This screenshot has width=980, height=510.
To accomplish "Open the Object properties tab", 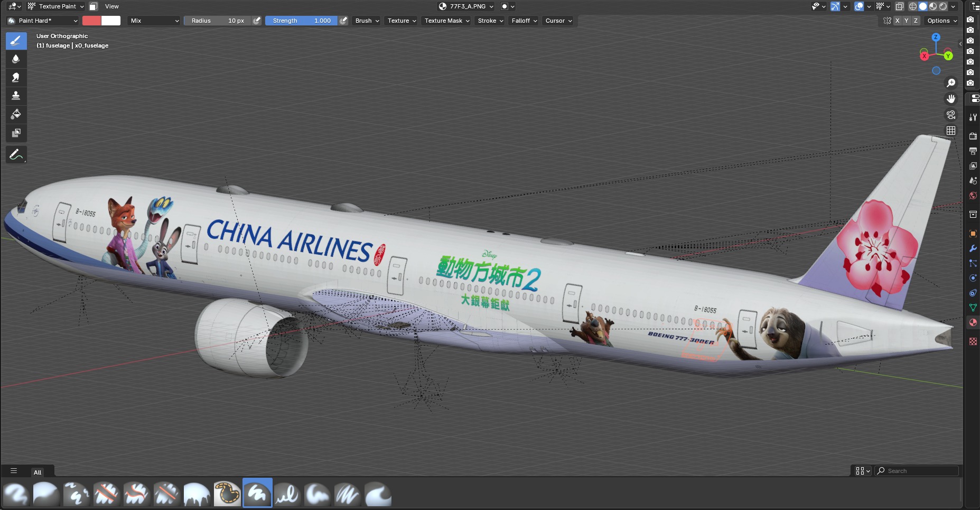I will [x=973, y=233].
